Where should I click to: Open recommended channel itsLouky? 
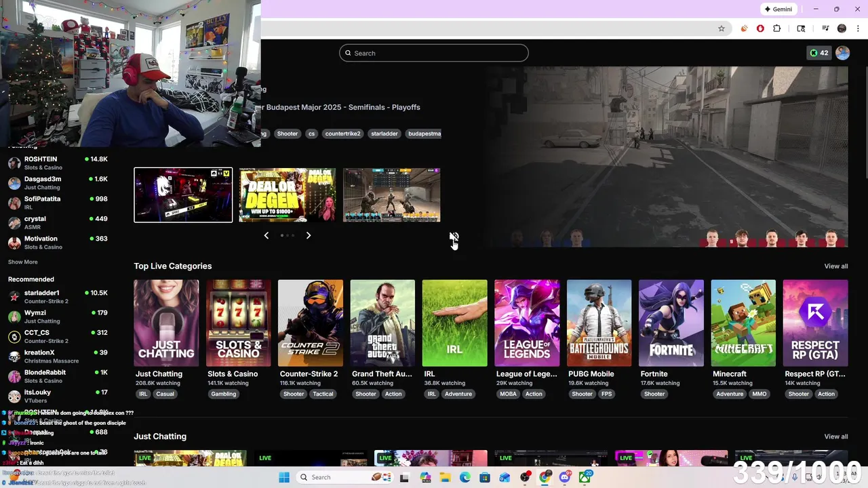coord(58,396)
